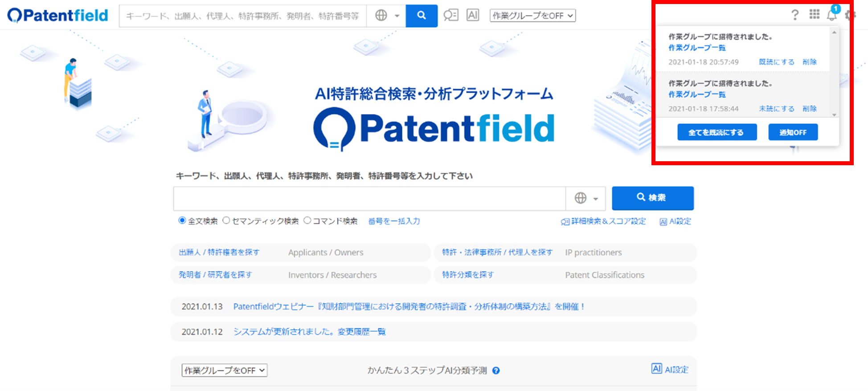Click help icon next to かんたん３ステップAI分類予測
Image resolution: width=868 pixels, height=391 pixels.
pyautogui.click(x=496, y=371)
